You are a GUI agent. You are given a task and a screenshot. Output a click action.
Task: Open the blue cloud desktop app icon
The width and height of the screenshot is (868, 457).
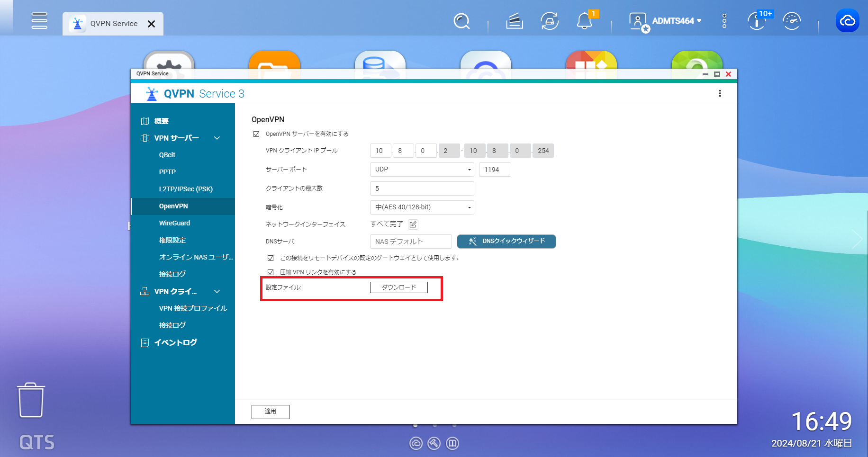(x=486, y=61)
